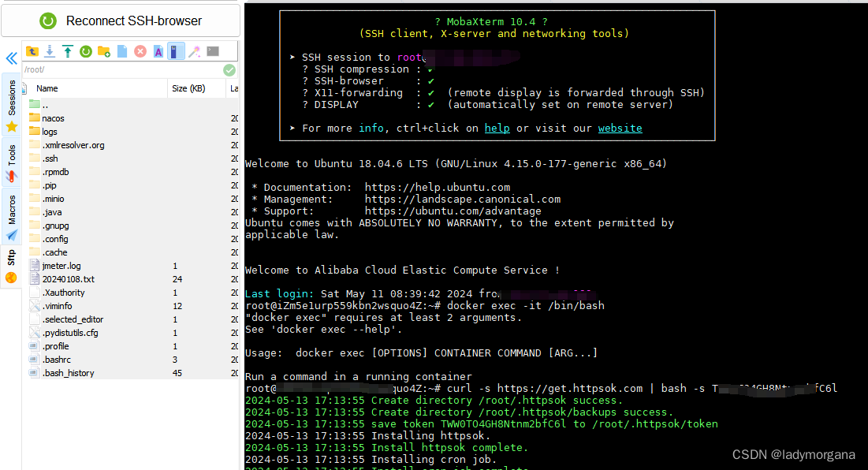This screenshot has height=470, width=868.
Task: Click the 20240108.txt file icon
Action: click(x=35, y=278)
